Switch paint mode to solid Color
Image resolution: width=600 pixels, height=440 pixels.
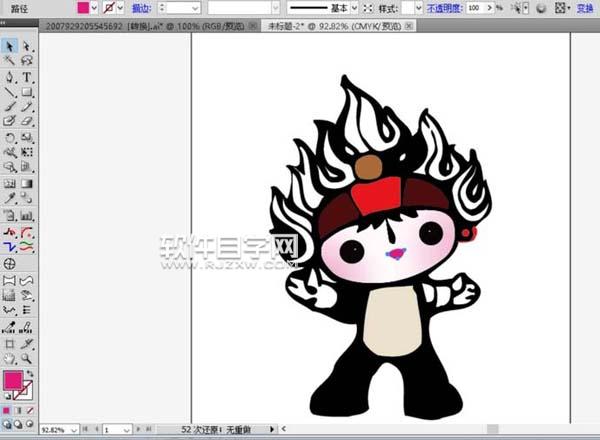point(7,410)
